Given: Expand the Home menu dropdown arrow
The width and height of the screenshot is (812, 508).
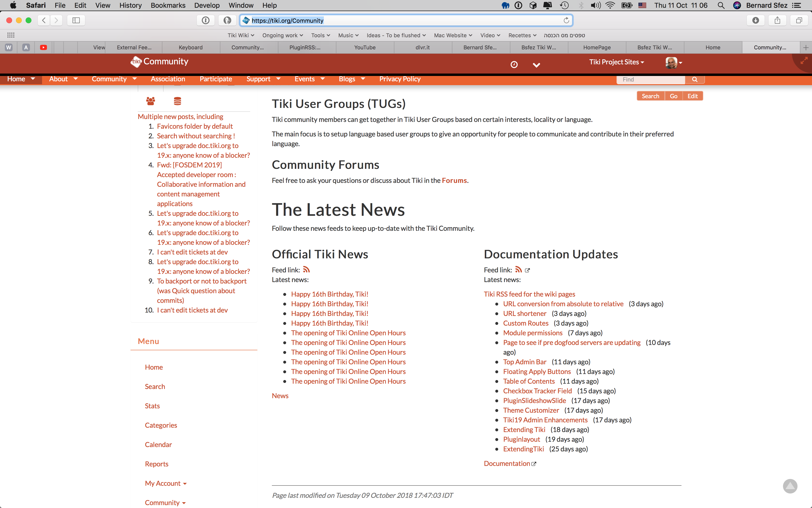Looking at the screenshot, I should [33, 79].
